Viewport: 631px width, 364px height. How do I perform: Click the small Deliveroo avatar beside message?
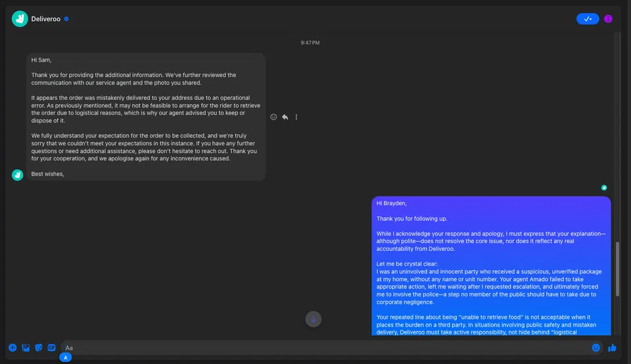point(18,174)
